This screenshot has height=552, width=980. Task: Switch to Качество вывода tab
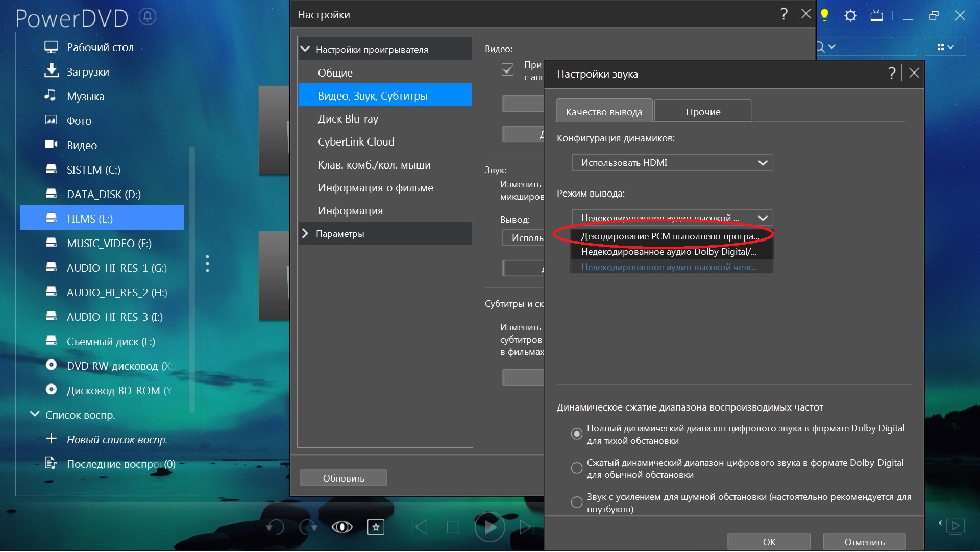604,111
